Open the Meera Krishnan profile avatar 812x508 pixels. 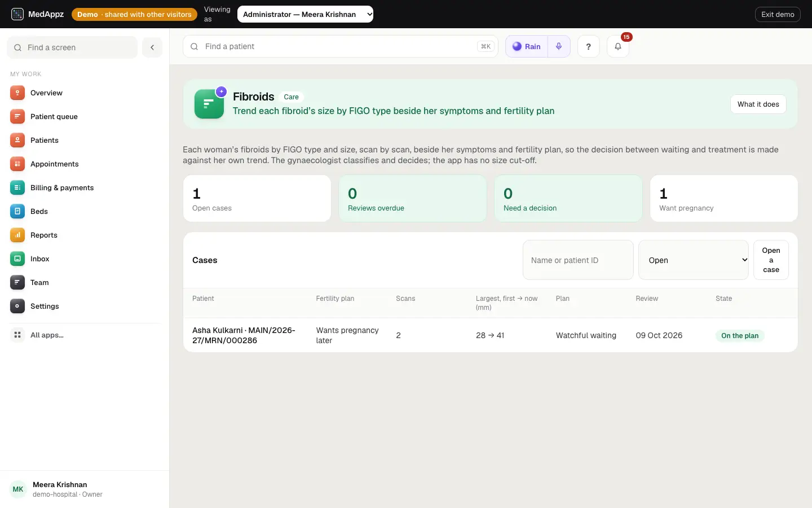click(x=18, y=489)
